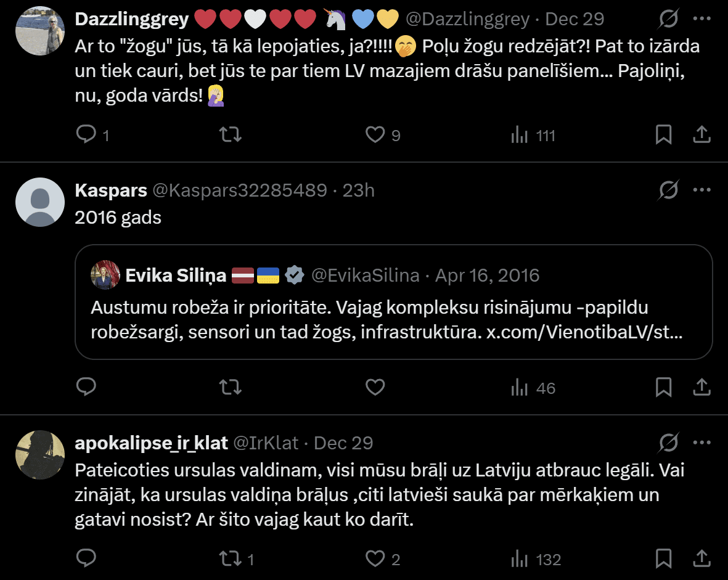Screen dimensions: 728x580
Task: Open more options on Dazzlinggrey's post
Action: [x=701, y=19]
